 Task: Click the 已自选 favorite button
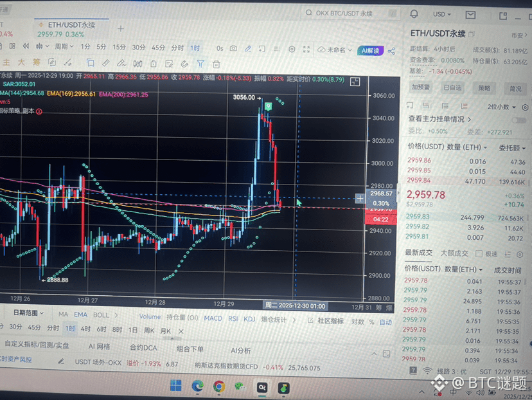(452, 87)
